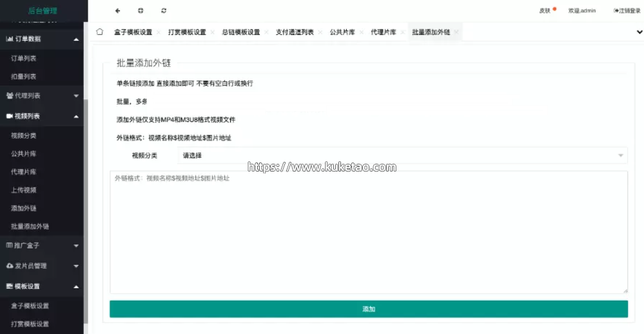This screenshot has height=334, width=644.
Task: Switch to the 公共片库 tab
Action: coord(342,32)
